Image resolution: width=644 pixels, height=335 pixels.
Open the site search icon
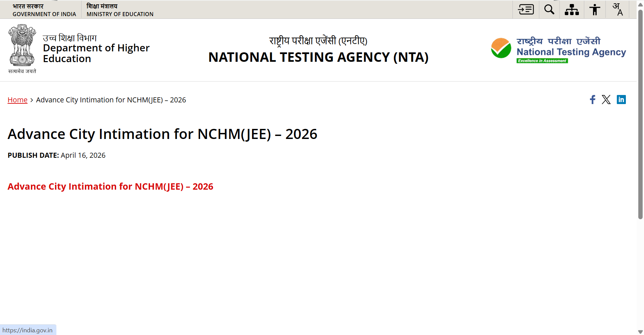549,9
